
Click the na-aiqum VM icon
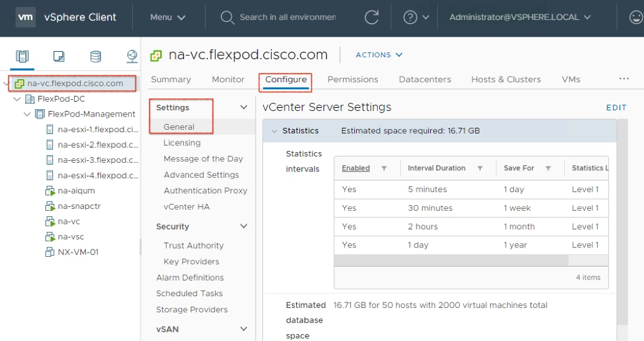(x=50, y=191)
